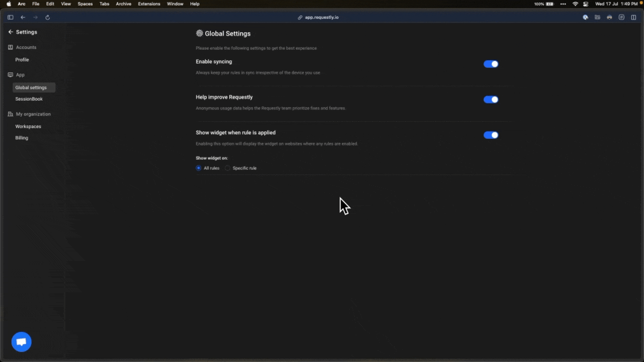
Task: Select Global settings in sidebar
Action: click(x=34, y=87)
